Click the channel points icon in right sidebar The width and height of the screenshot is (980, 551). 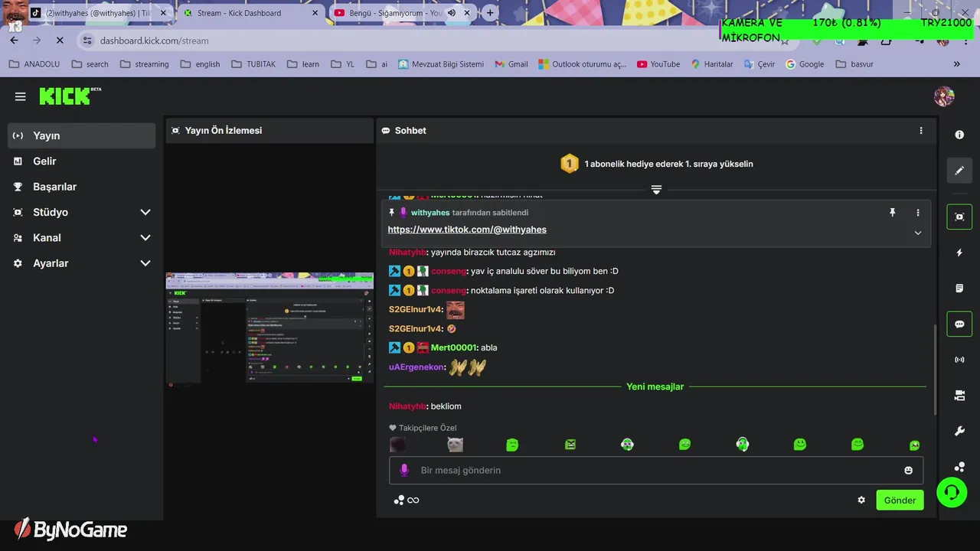click(959, 467)
